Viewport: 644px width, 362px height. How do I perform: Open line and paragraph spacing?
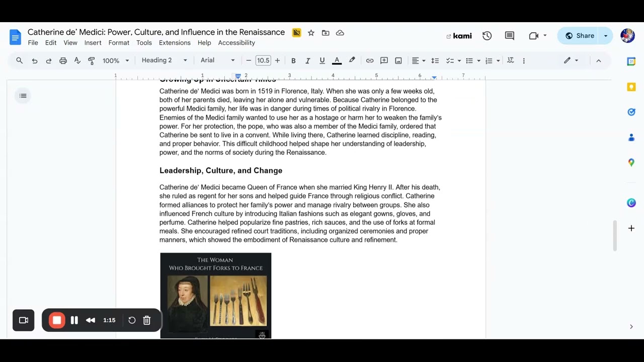tap(435, 60)
